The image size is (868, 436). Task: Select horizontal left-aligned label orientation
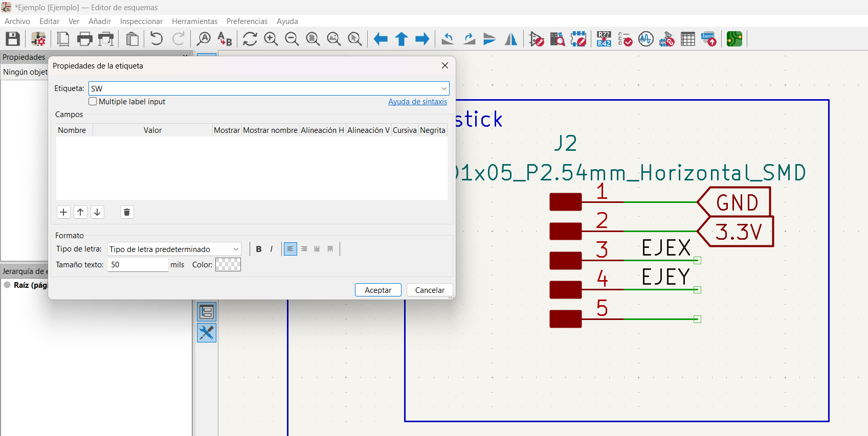pos(291,249)
